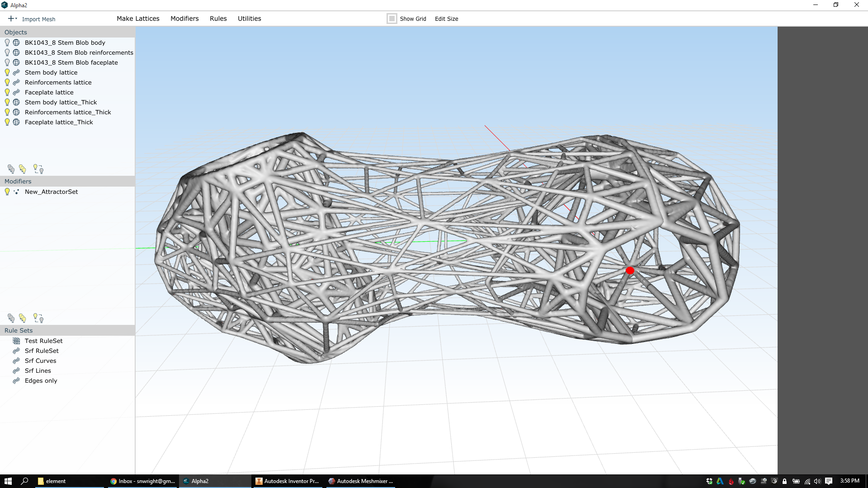Click the mesh globe icon of Stem Blob body

coord(16,42)
